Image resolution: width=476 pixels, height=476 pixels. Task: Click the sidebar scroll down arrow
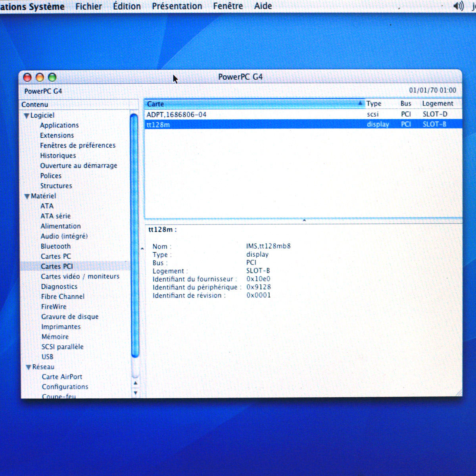pos(136,393)
